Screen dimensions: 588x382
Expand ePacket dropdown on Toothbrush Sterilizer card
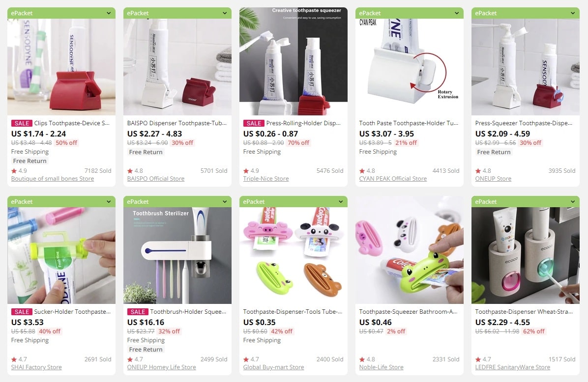pos(225,201)
